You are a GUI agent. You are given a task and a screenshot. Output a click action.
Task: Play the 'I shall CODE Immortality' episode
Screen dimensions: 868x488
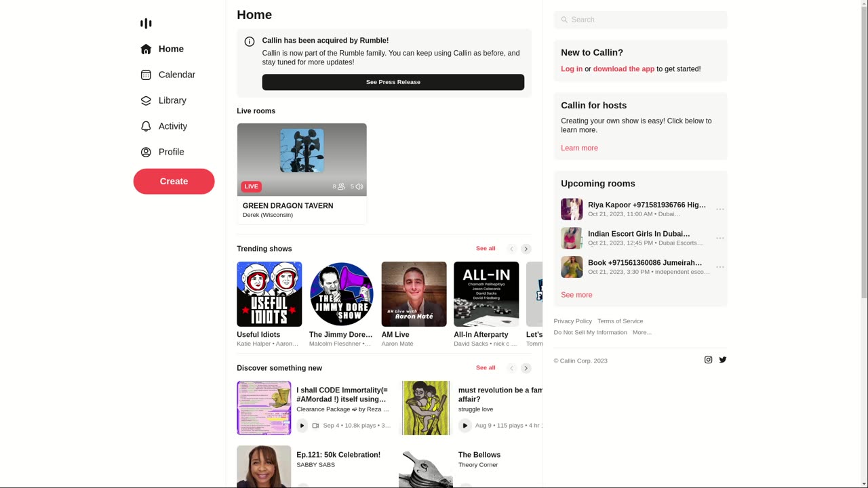pos(302,426)
